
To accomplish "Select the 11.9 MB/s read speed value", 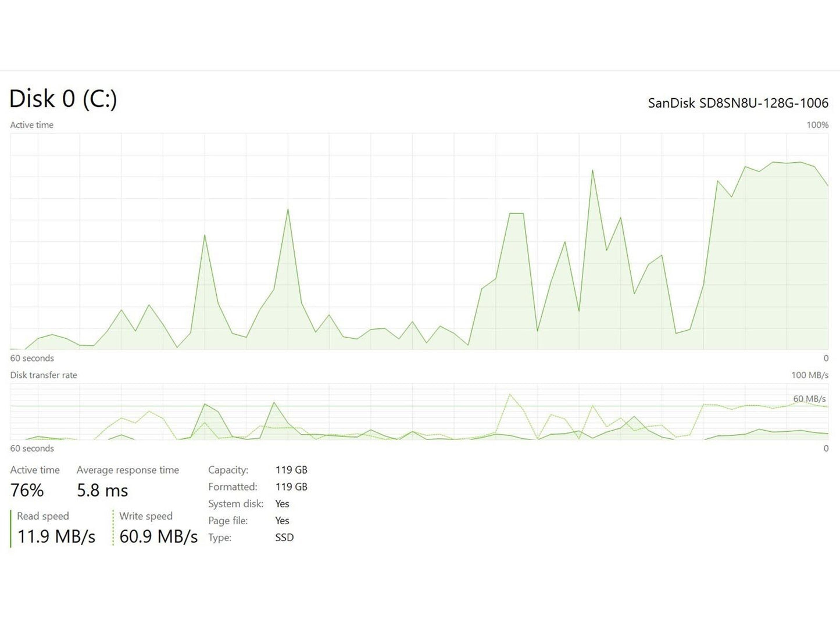I will (x=56, y=536).
